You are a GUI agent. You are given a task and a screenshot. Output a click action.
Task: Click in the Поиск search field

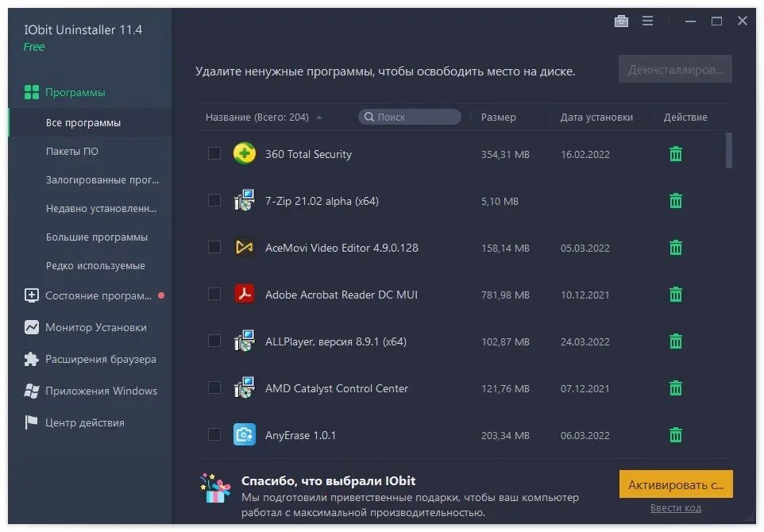pos(410,117)
